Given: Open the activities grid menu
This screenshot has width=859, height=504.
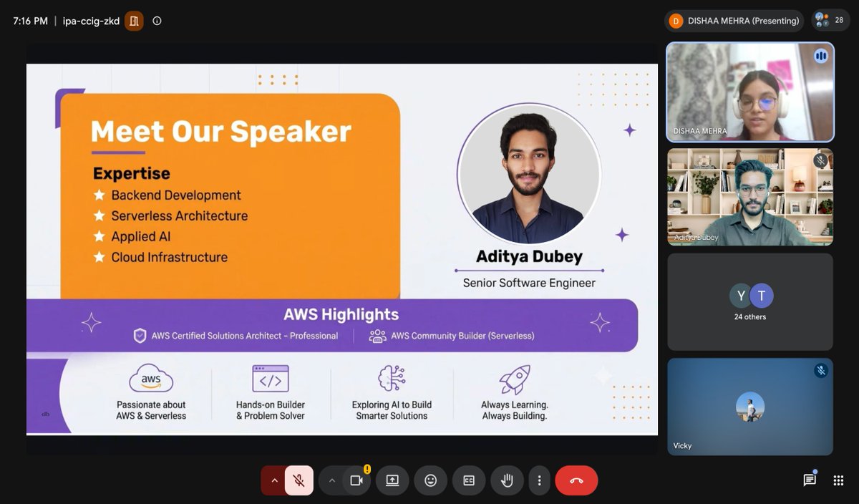Looking at the screenshot, I should [838, 480].
